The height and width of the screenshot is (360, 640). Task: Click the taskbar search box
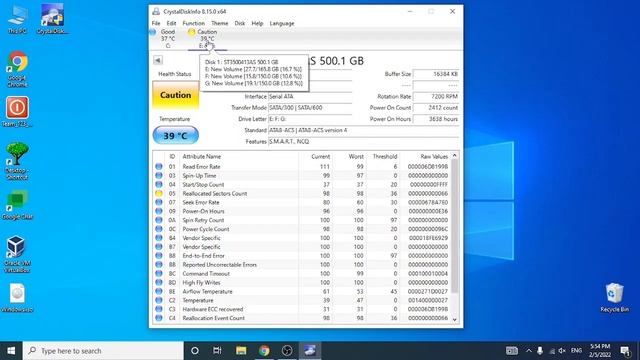pos(103,351)
